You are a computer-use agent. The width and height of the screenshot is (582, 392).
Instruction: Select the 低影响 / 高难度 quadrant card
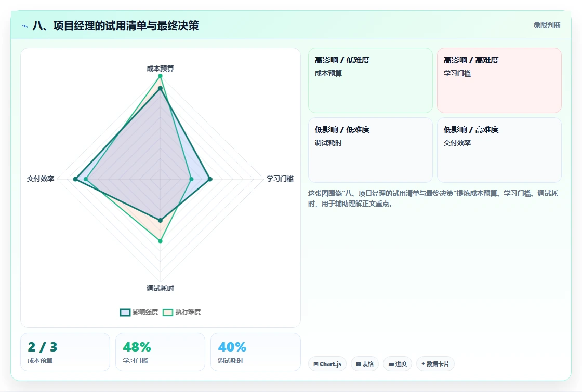point(499,150)
